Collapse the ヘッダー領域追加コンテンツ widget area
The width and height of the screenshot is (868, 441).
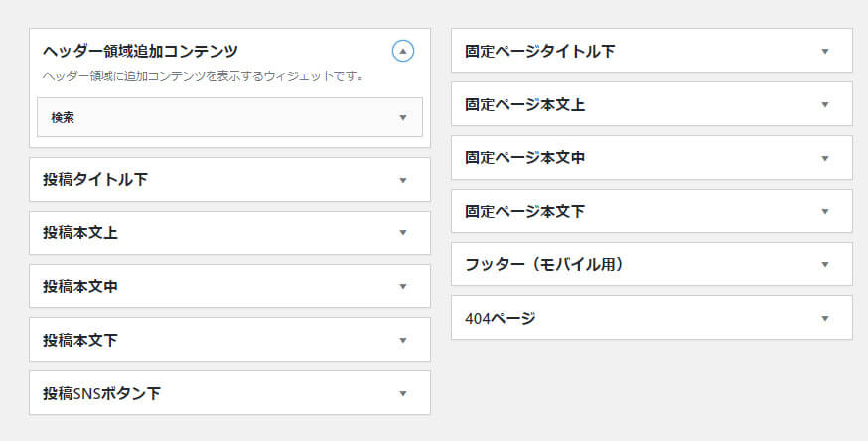(403, 51)
